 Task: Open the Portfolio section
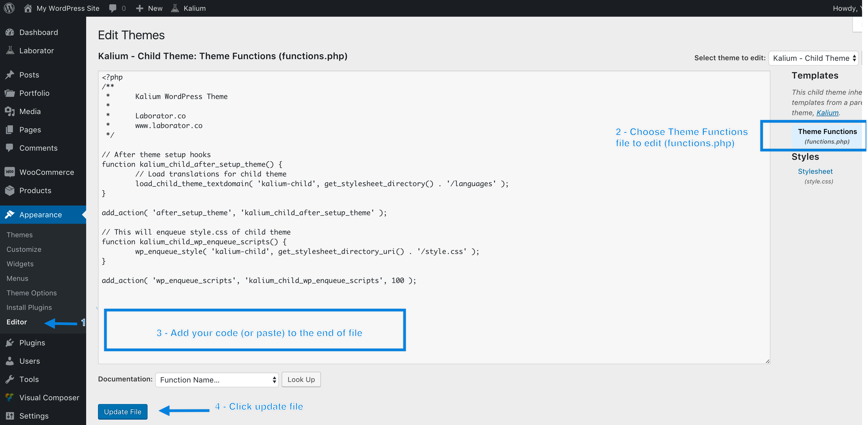[34, 93]
